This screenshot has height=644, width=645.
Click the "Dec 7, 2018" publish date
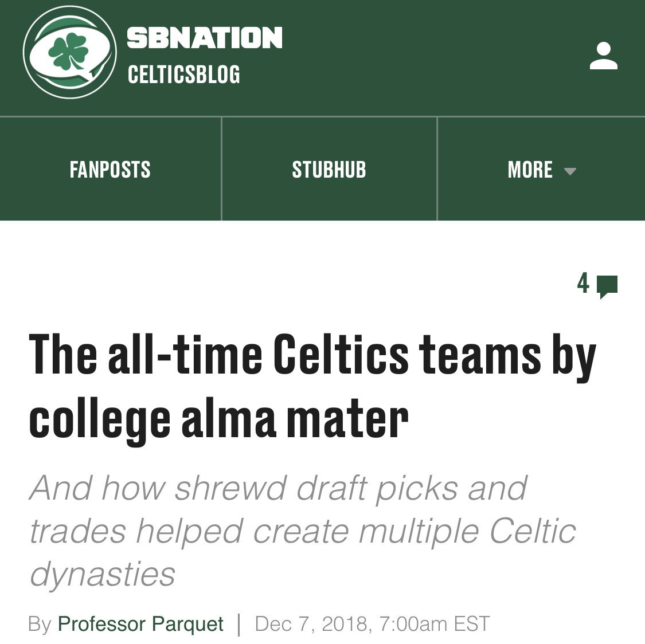(x=310, y=623)
